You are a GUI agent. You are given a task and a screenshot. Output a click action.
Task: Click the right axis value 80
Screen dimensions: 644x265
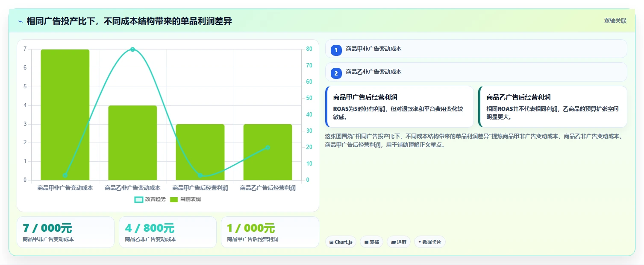tap(309, 49)
